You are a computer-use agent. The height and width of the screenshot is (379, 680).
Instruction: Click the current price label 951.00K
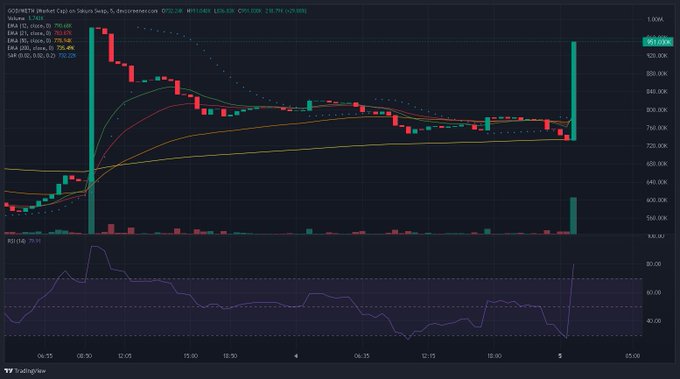657,42
